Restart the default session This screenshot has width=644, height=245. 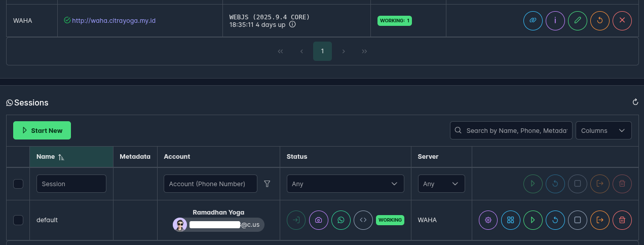tap(555, 220)
